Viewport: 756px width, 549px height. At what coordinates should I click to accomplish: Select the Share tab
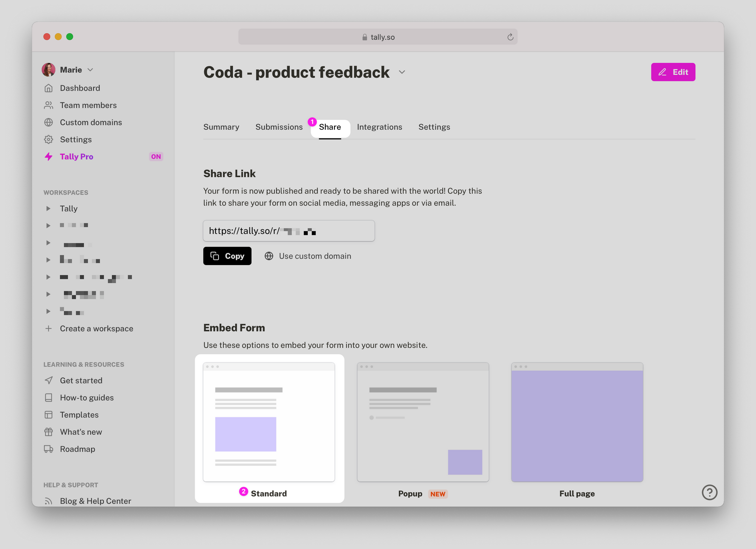tap(330, 127)
